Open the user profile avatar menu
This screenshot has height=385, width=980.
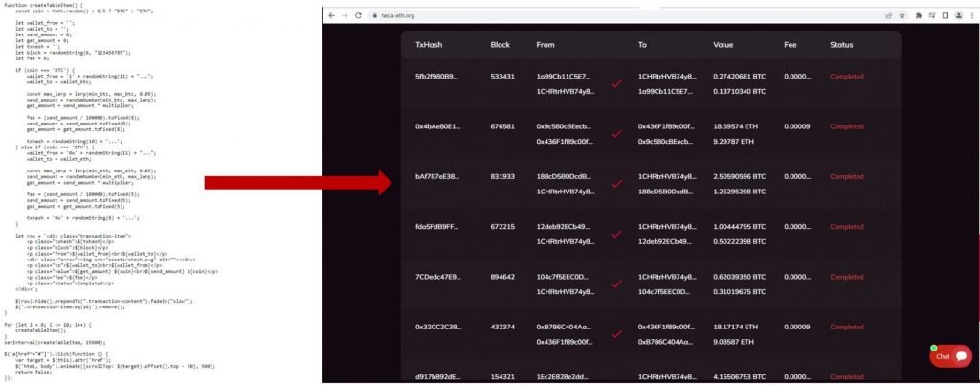958,15
